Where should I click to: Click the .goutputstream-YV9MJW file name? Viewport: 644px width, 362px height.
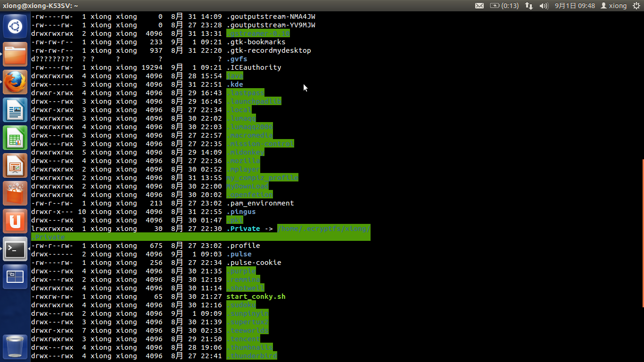click(x=271, y=25)
